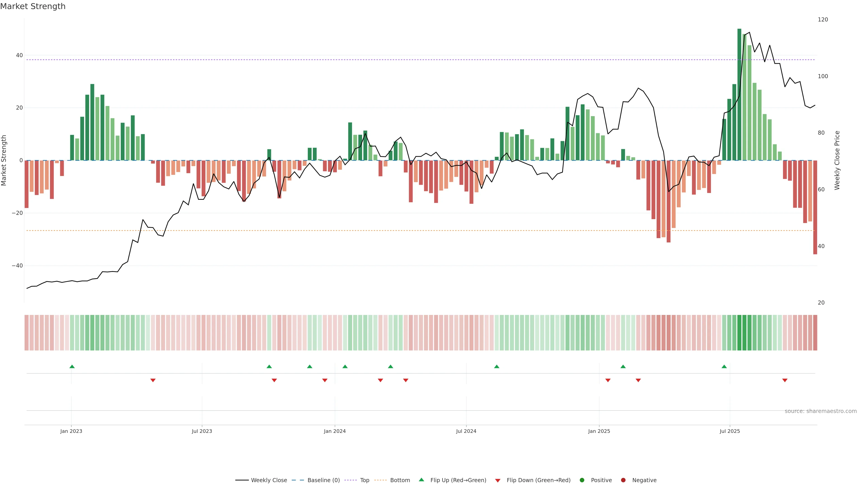Click the red flip-down triangle right after Jan 2025
The height and width of the screenshot is (488, 868).
click(608, 380)
